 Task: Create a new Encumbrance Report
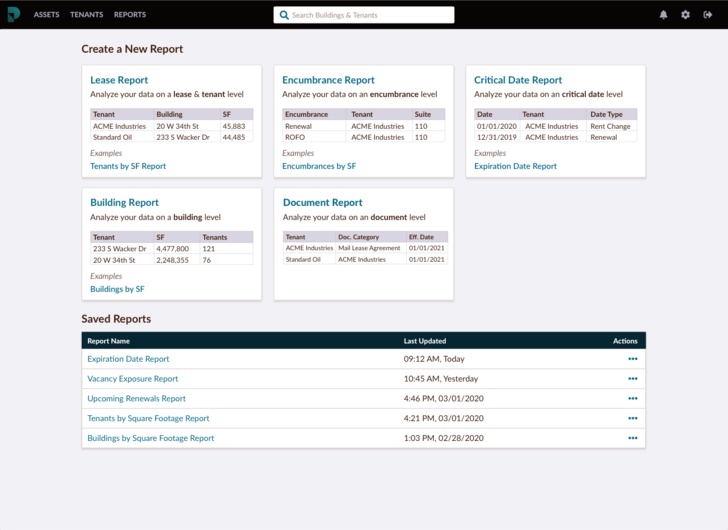coord(328,80)
